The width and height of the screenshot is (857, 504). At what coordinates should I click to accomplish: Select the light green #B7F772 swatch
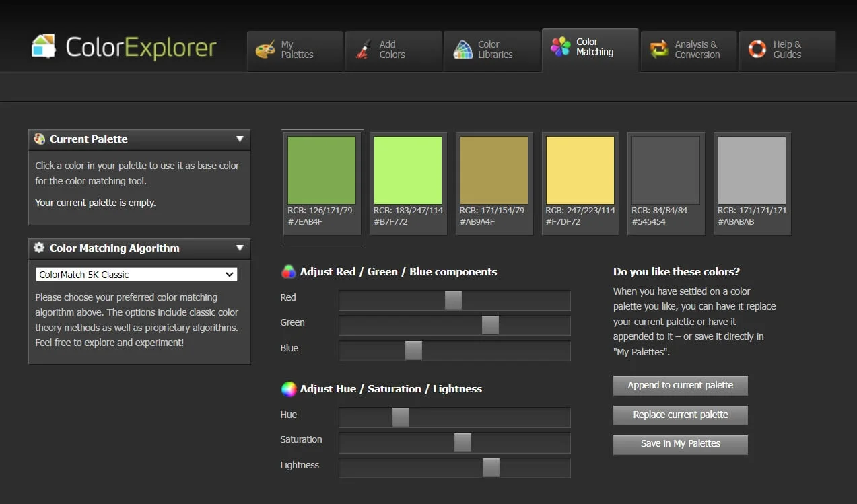click(x=408, y=170)
